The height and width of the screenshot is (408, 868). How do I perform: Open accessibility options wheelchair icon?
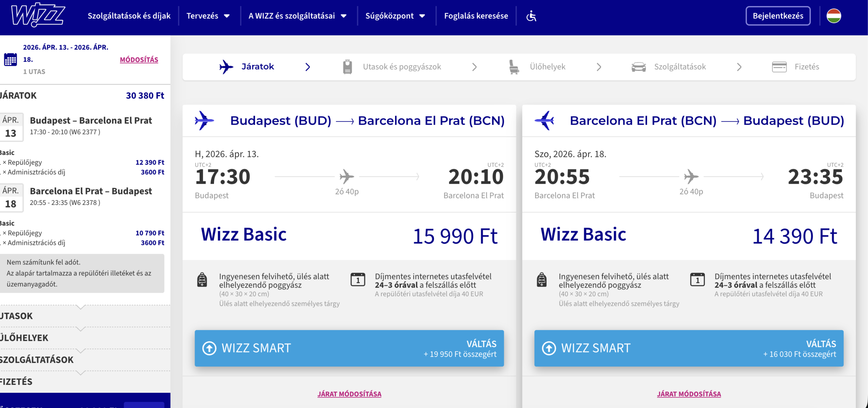531,16
